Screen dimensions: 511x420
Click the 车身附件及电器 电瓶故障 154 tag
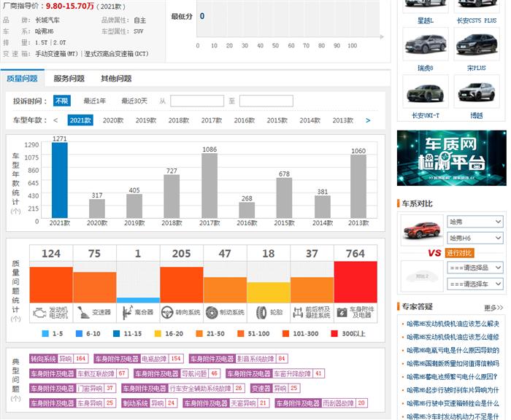click(x=139, y=359)
